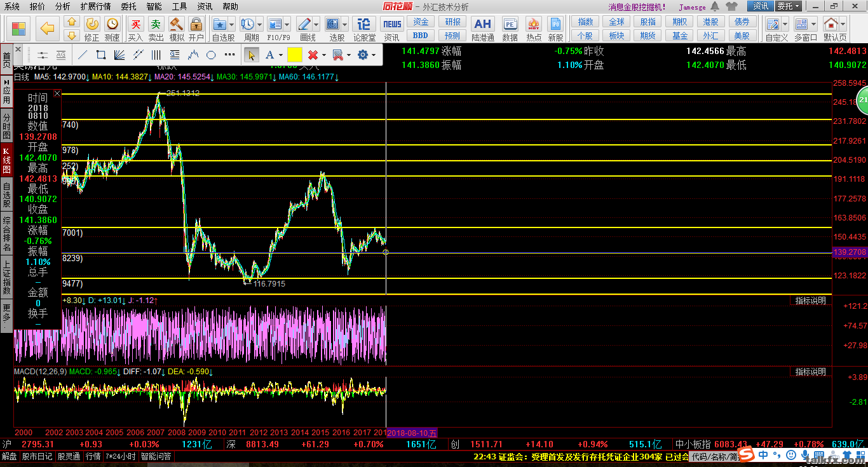Close the data info panel
868x467 pixels.
click(57, 93)
